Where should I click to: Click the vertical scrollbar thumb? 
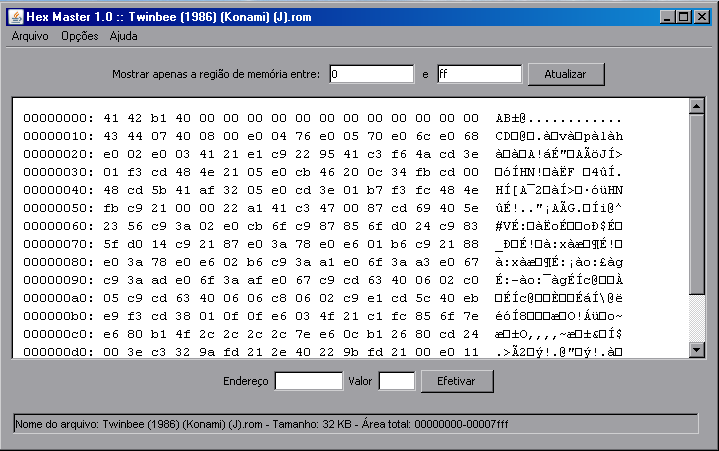(x=697, y=204)
